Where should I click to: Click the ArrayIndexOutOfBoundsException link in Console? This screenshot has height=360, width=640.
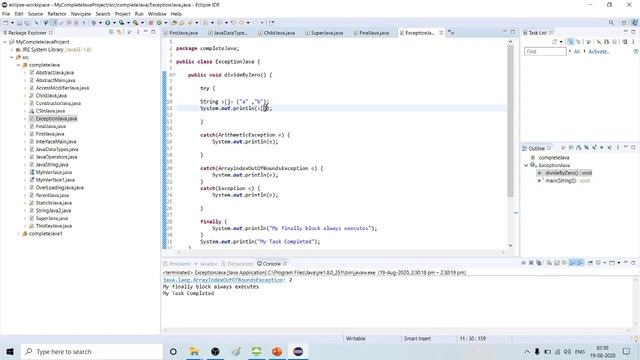[223, 280]
